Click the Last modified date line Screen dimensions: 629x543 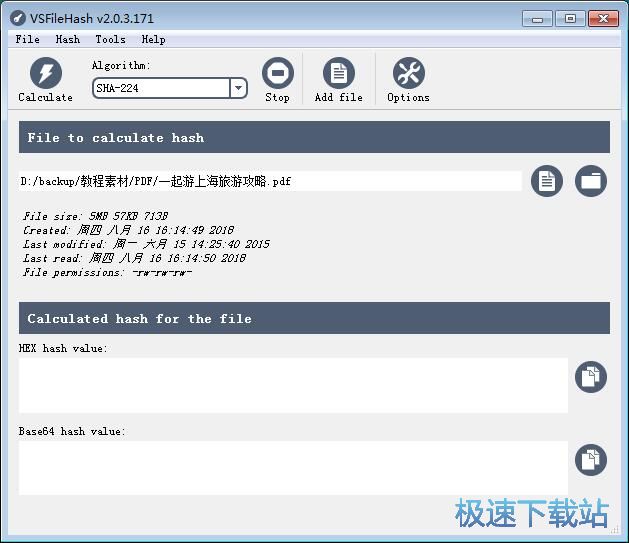pyautogui.click(x=146, y=244)
